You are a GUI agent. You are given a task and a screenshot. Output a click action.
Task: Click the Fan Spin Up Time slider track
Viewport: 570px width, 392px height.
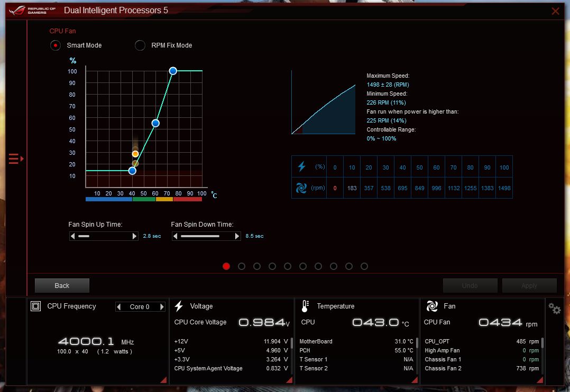pyautogui.click(x=104, y=236)
